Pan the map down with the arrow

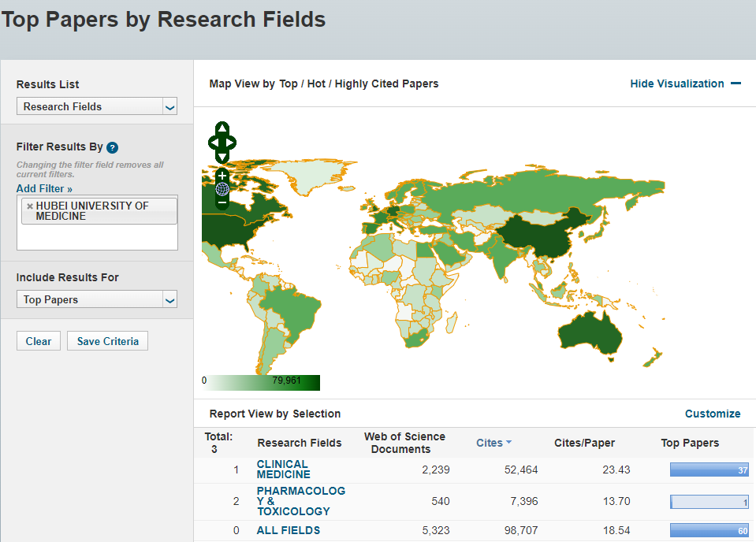[222, 156]
